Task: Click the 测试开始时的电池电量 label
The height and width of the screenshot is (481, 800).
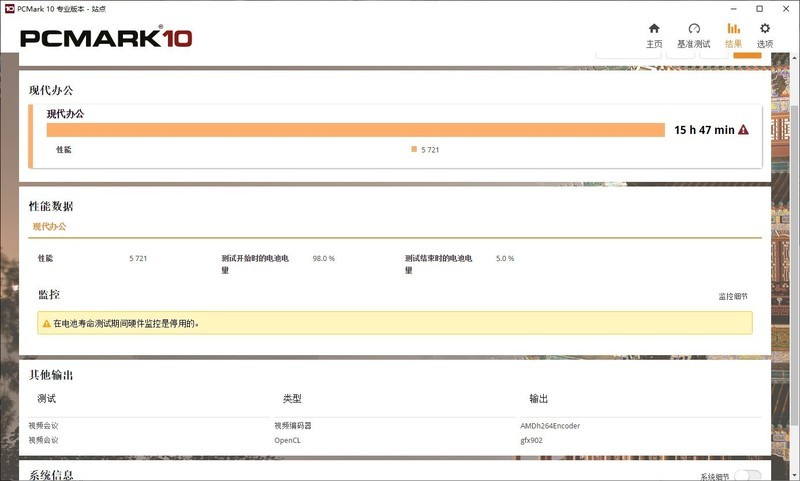Action: (x=255, y=264)
